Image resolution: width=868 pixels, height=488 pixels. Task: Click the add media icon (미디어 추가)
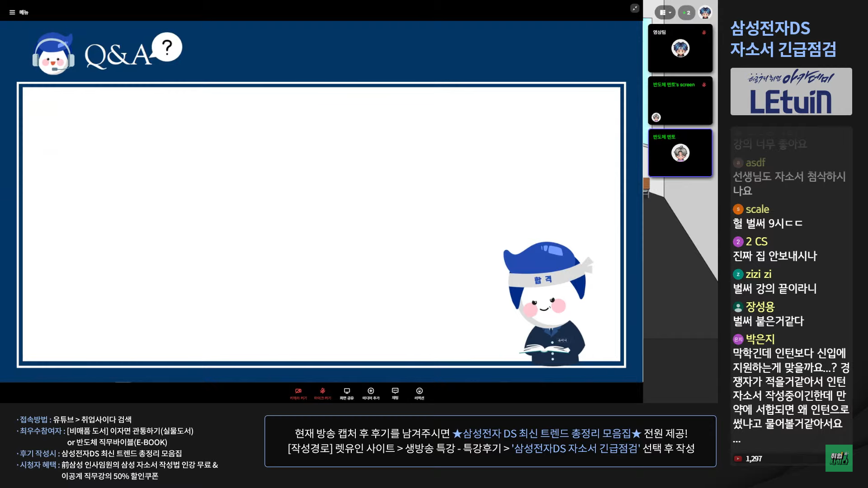(x=371, y=393)
